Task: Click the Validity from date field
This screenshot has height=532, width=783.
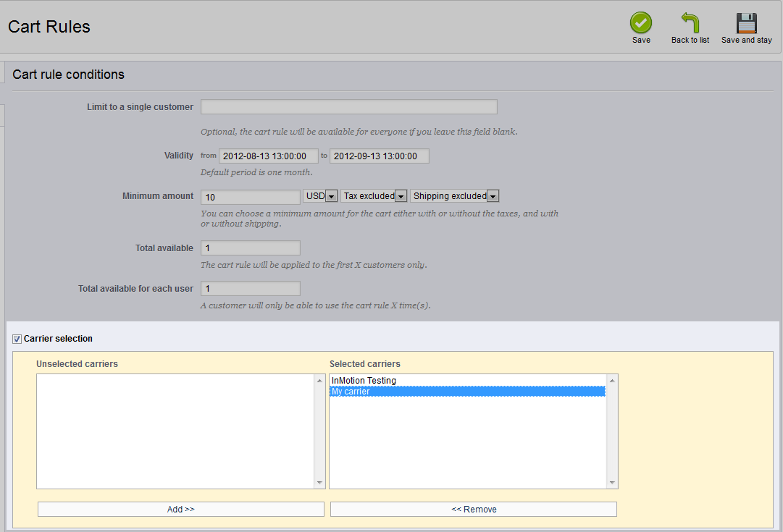Action: tap(269, 156)
